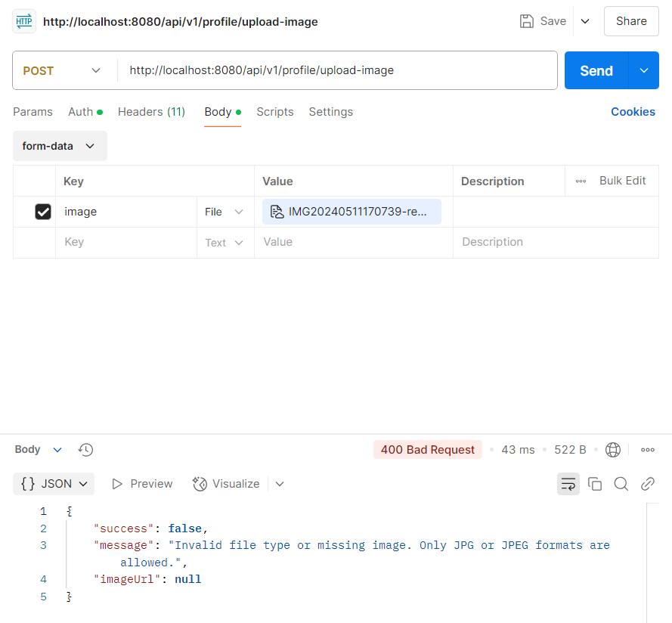Open the form-data body type dropdown

(60, 146)
